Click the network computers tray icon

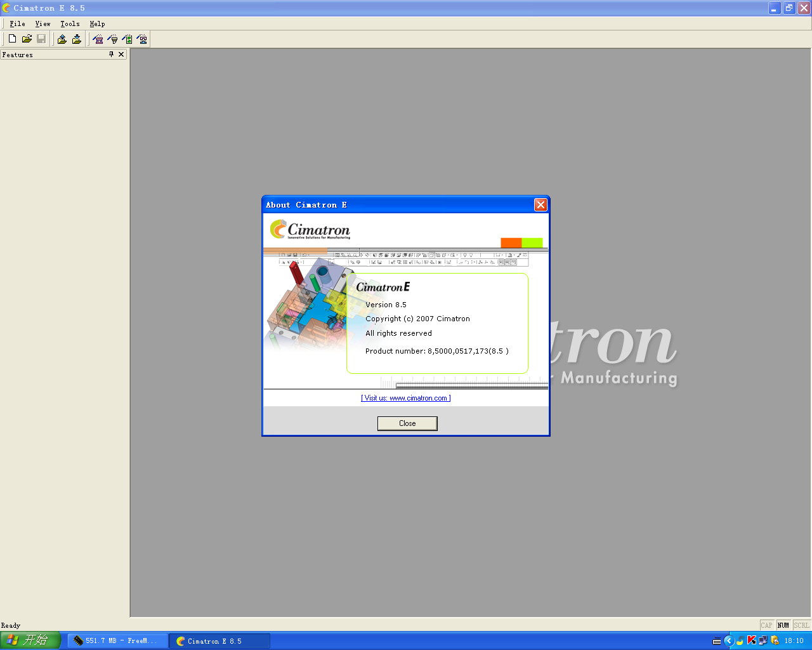[763, 640]
